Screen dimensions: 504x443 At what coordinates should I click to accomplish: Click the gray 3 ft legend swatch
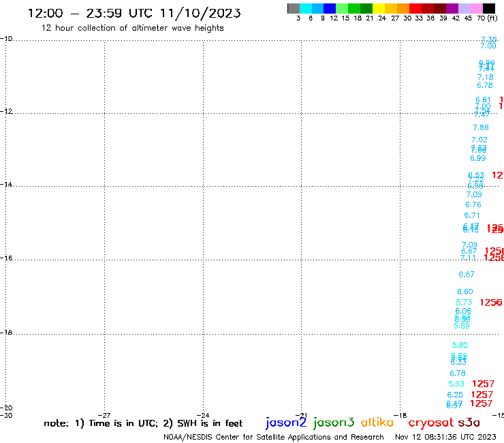[x=294, y=8]
